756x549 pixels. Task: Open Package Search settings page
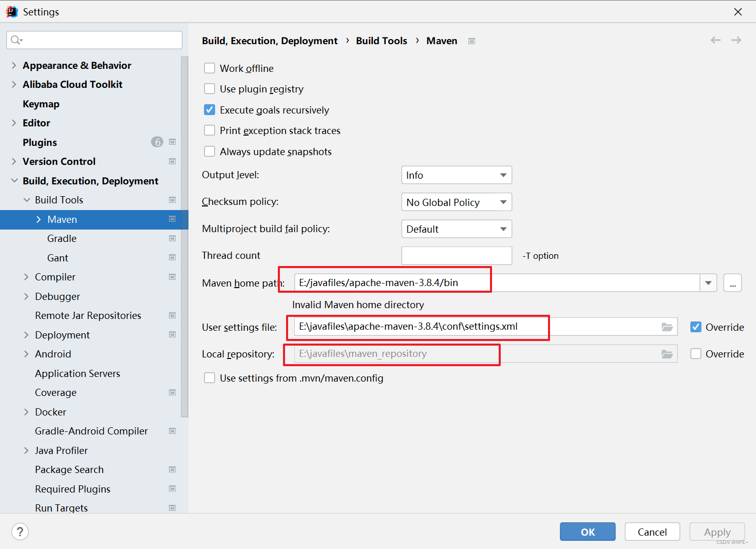click(69, 469)
